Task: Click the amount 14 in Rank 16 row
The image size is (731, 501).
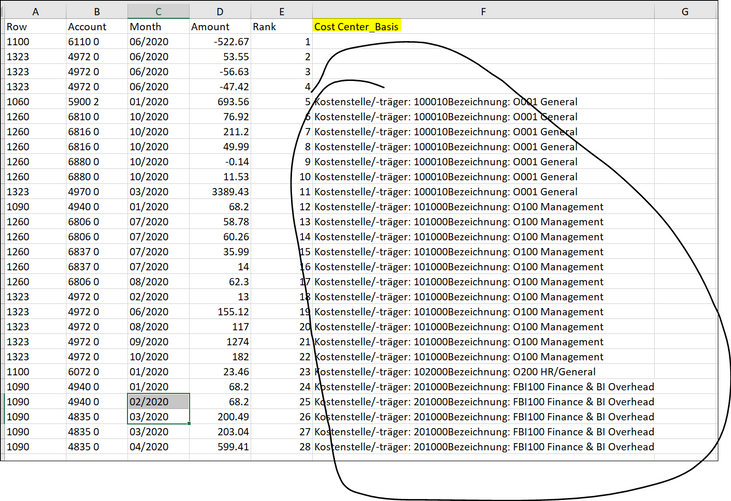Action: (x=220, y=267)
